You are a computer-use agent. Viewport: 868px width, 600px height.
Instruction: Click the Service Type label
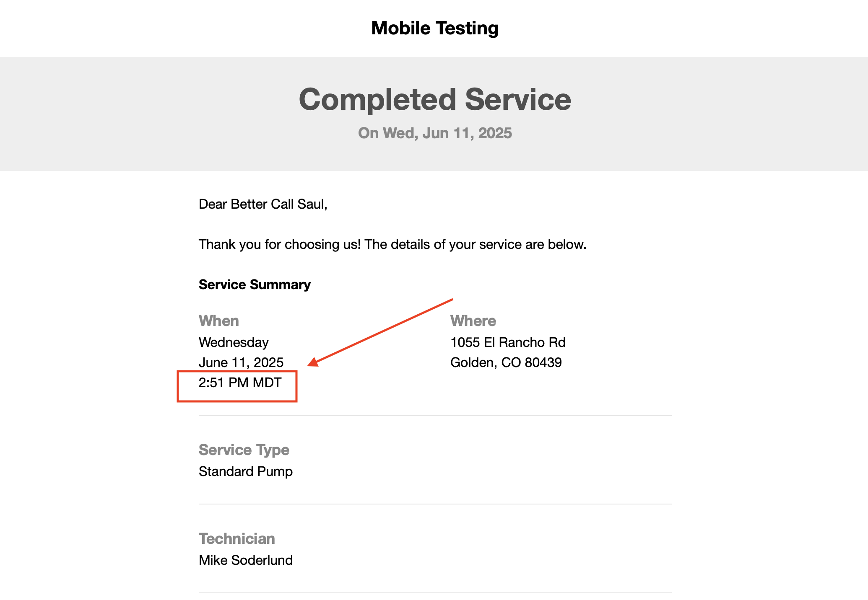coord(244,450)
